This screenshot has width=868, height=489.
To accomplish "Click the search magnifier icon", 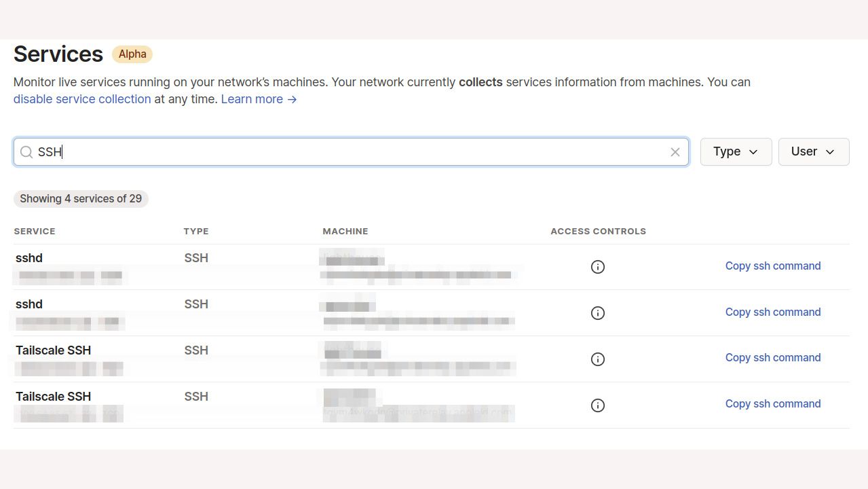I will pos(26,152).
